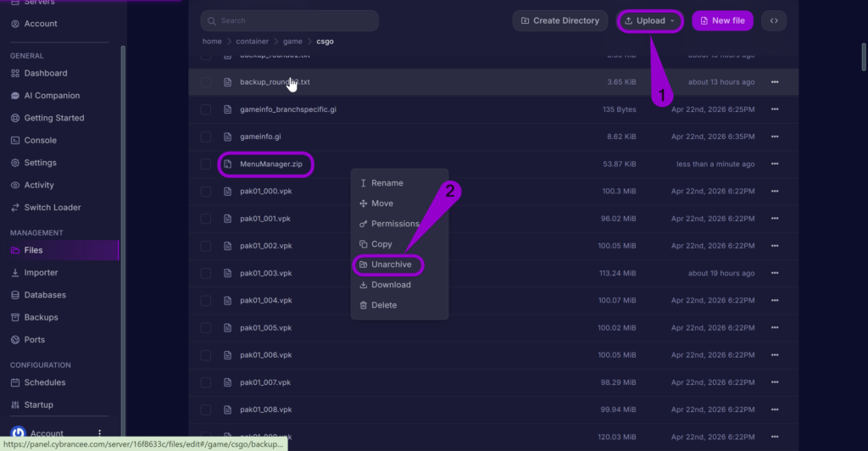Open three-dot menu for pak01_001.vpk row
868x451 pixels.
click(x=775, y=219)
